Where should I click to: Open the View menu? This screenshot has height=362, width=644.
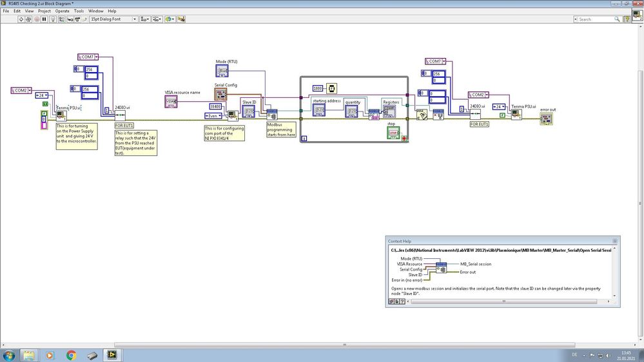coord(29,11)
